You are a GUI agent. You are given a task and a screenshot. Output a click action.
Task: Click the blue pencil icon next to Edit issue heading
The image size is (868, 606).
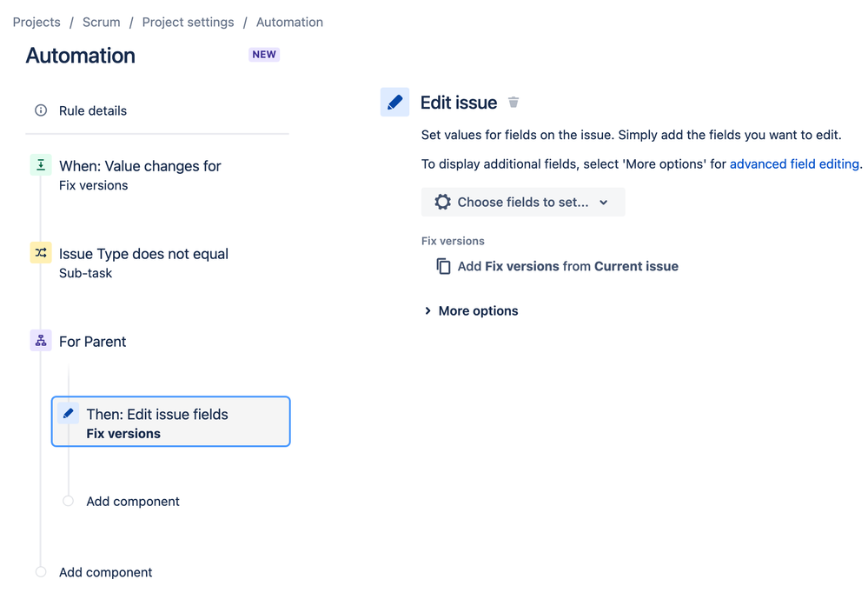[x=394, y=102]
